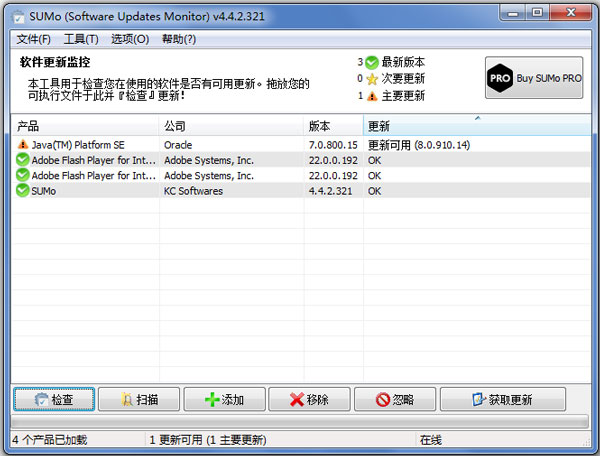
Task: Click the 忽略 button
Action: point(395,399)
